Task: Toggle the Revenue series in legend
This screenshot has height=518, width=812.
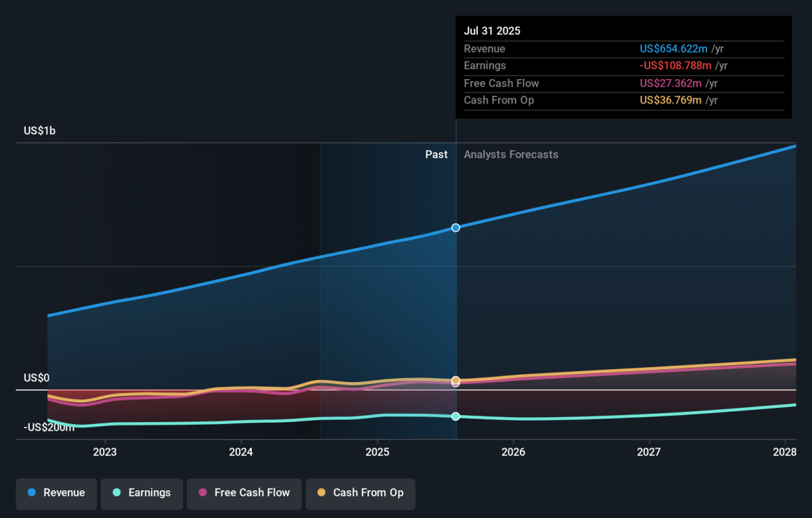Action: tap(57, 493)
